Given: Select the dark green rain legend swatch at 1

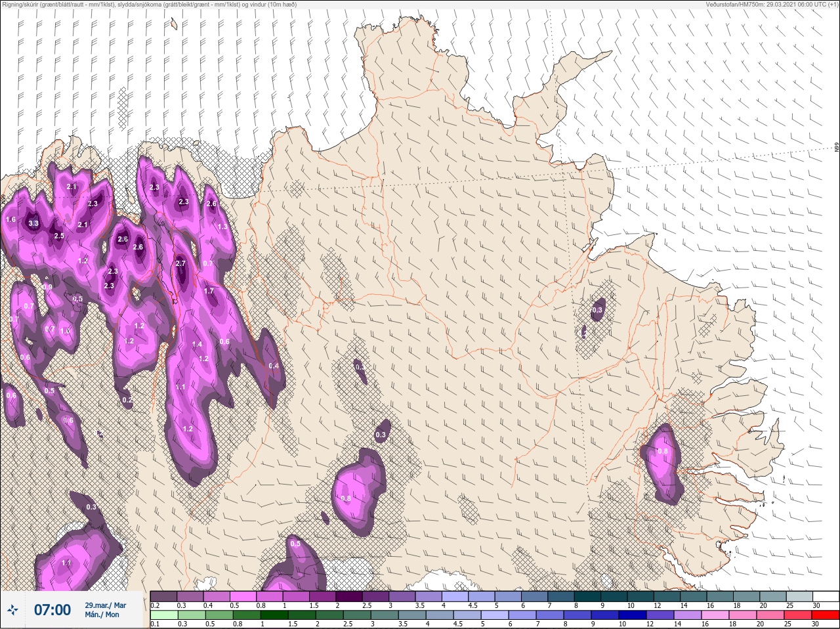Looking at the screenshot, I should coord(274,615).
